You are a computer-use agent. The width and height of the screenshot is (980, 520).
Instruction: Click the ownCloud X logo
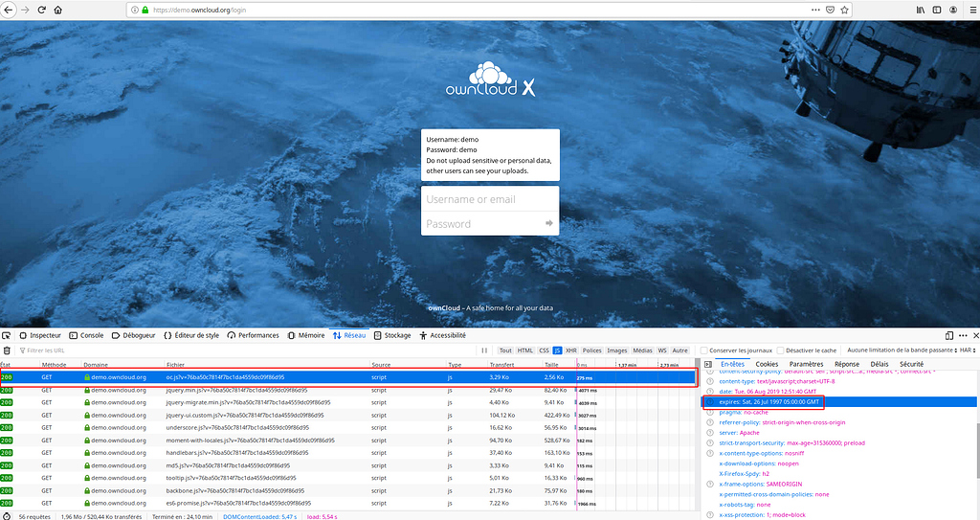490,79
